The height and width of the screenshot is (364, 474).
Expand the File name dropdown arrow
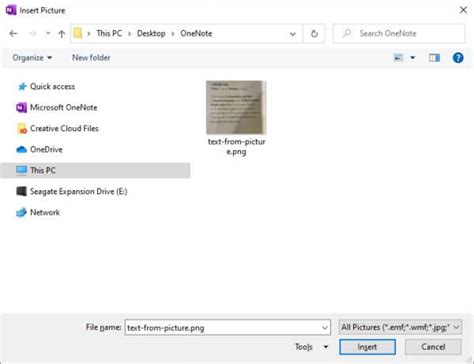click(325, 328)
